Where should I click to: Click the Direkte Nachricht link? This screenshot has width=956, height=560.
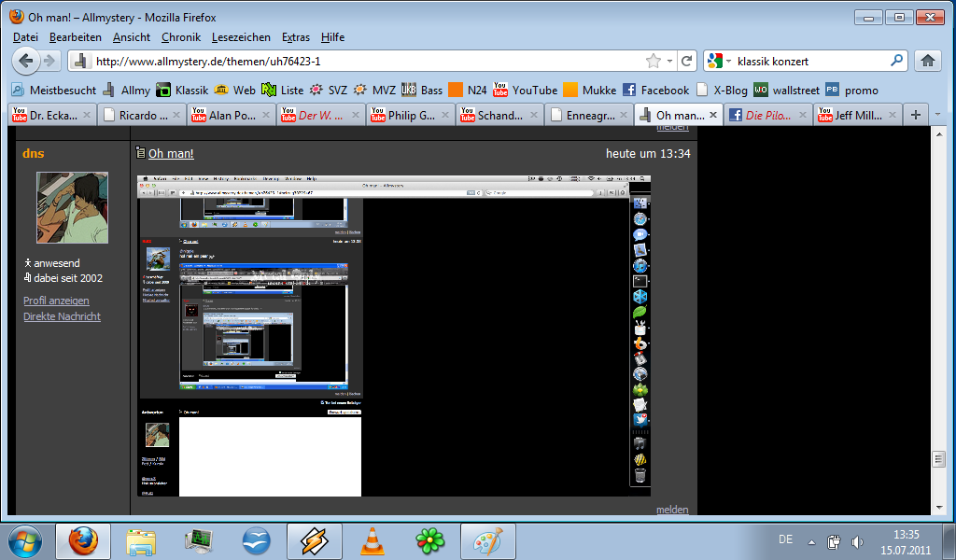pyautogui.click(x=62, y=316)
